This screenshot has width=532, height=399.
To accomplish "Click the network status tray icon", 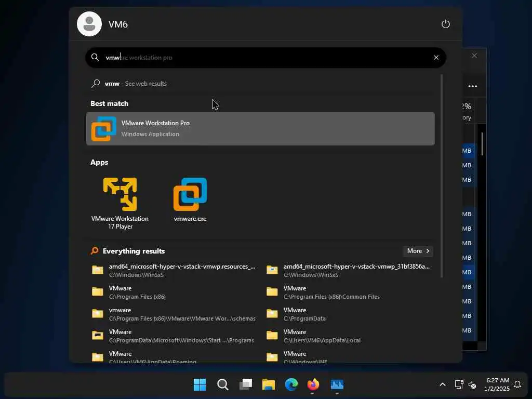I will pyautogui.click(x=459, y=384).
